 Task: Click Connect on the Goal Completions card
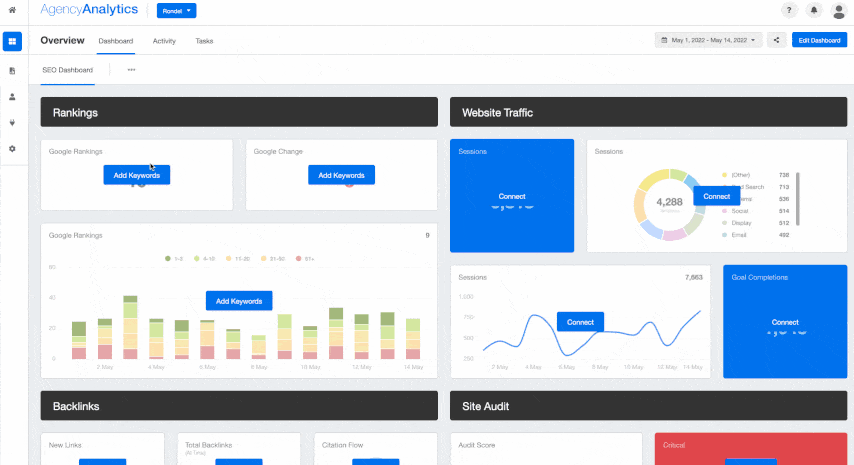coord(785,322)
